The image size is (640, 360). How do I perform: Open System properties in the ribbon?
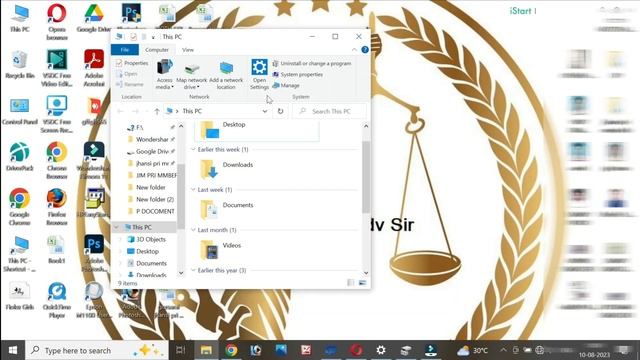(298, 74)
